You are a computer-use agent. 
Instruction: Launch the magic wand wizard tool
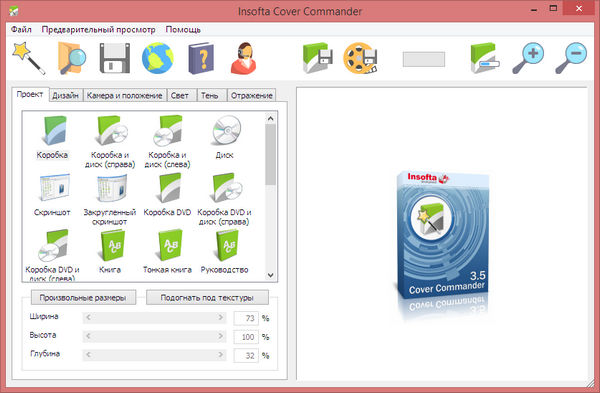tap(29, 58)
